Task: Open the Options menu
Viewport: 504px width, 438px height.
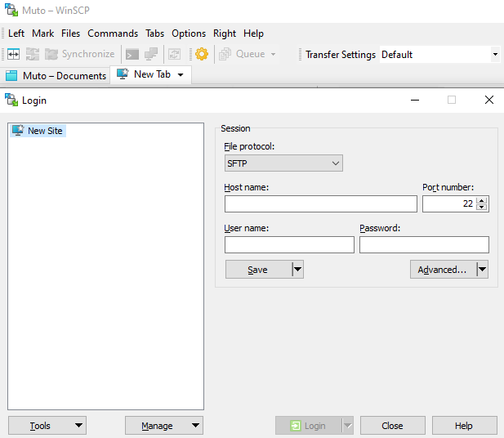Action: 189,34
